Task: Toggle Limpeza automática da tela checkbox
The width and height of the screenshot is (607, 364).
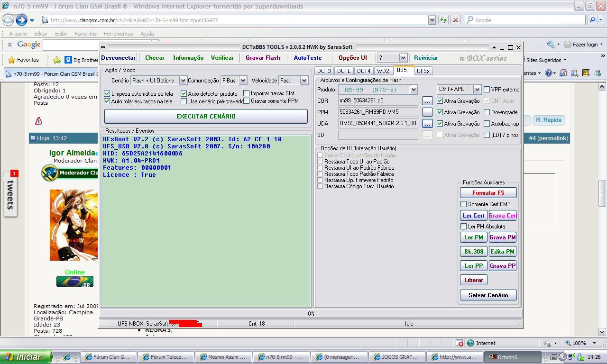Action: tap(107, 93)
